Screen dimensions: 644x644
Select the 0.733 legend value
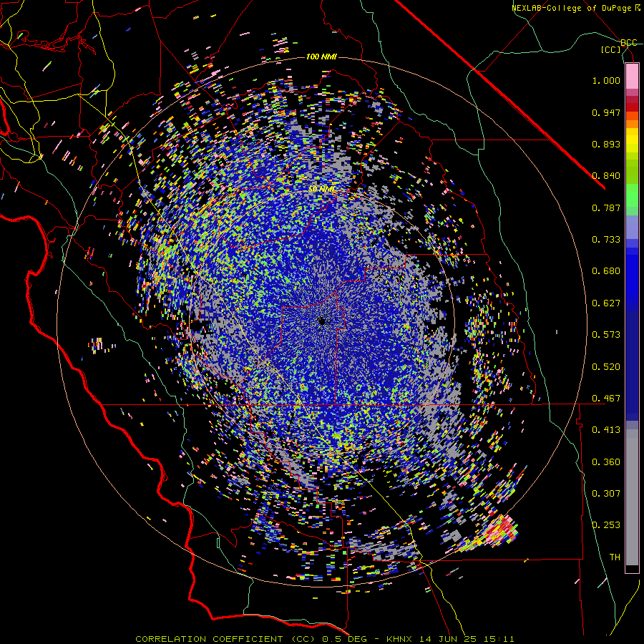[x=606, y=240]
